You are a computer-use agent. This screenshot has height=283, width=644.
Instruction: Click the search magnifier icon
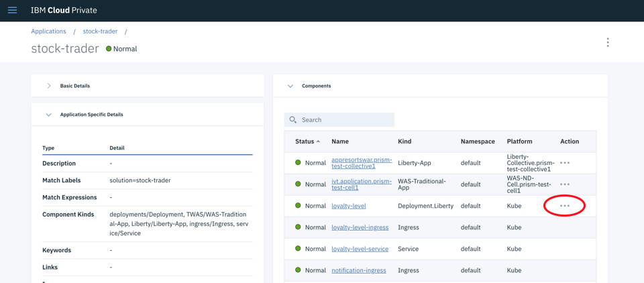pyautogui.click(x=293, y=119)
